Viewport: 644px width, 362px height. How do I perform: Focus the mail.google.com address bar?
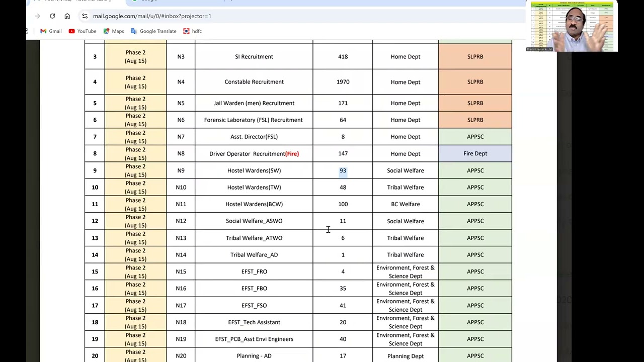302,16
